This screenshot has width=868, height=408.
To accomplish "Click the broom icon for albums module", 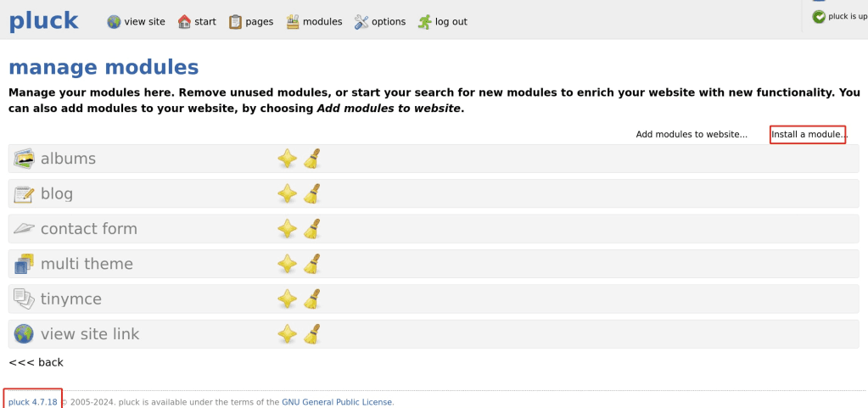I will (311, 159).
